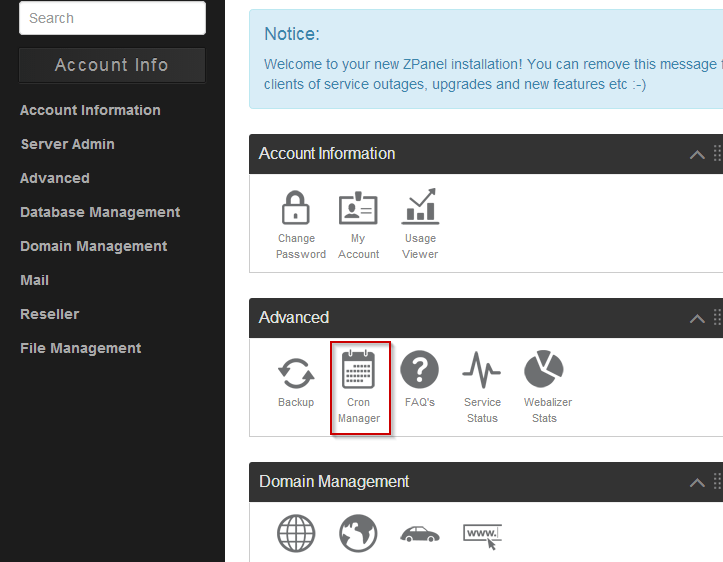Open the FAQ's question mark icon

420,372
